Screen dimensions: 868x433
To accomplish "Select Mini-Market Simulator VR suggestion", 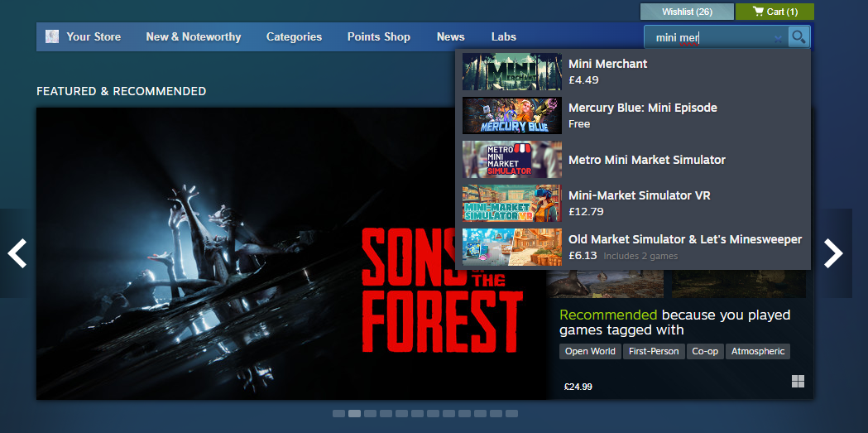I will click(x=633, y=203).
